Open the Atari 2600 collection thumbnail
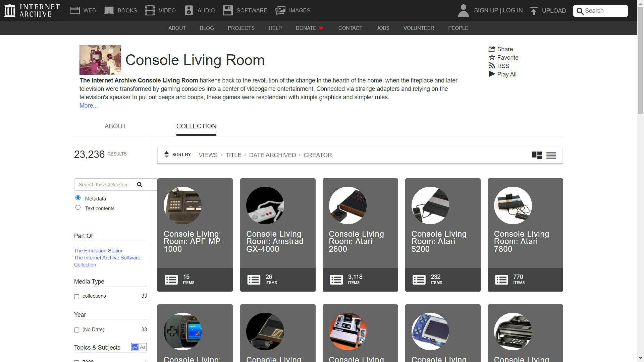The image size is (644, 362). pyautogui.click(x=347, y=205)
